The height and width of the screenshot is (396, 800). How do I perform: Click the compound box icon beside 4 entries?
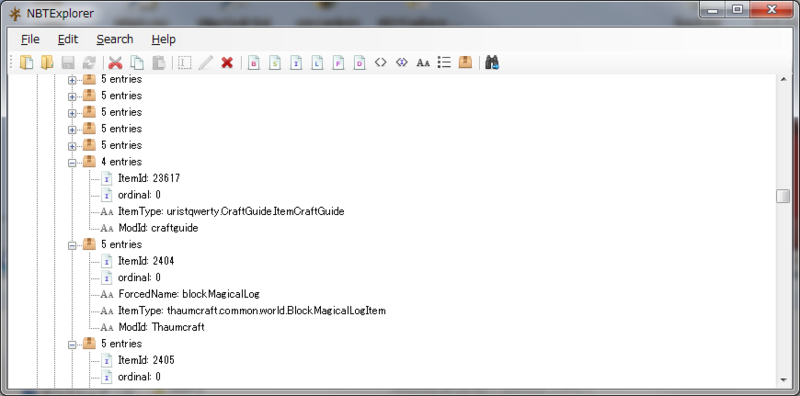point(89,161)
